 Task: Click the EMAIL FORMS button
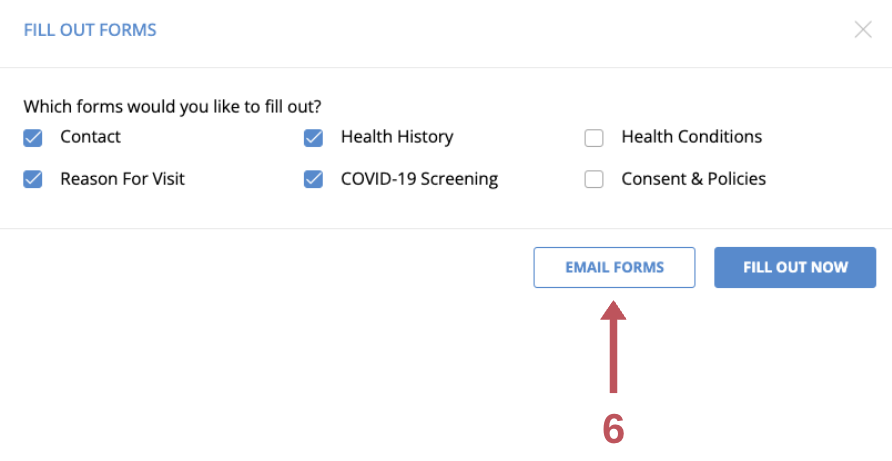coord(614,267)
